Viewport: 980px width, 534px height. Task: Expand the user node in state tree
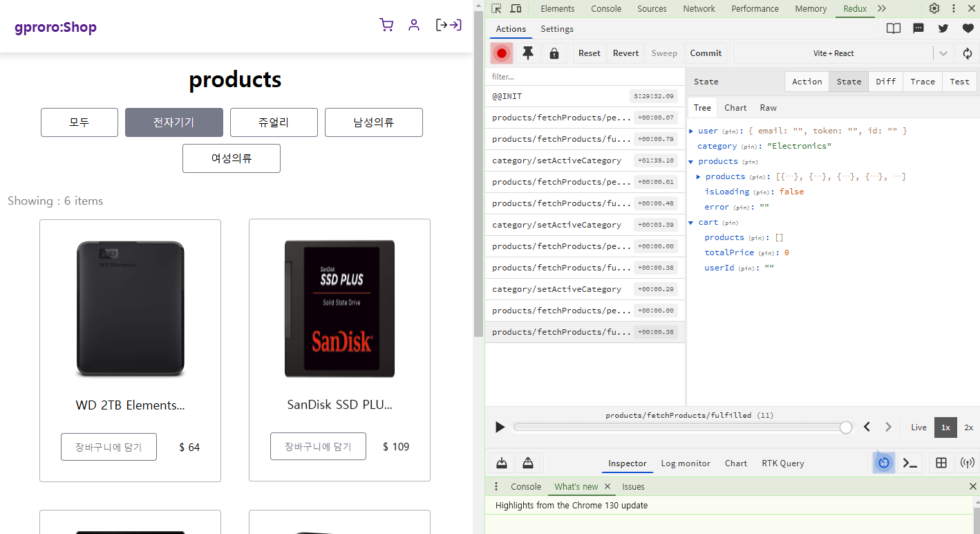point(692,131)
